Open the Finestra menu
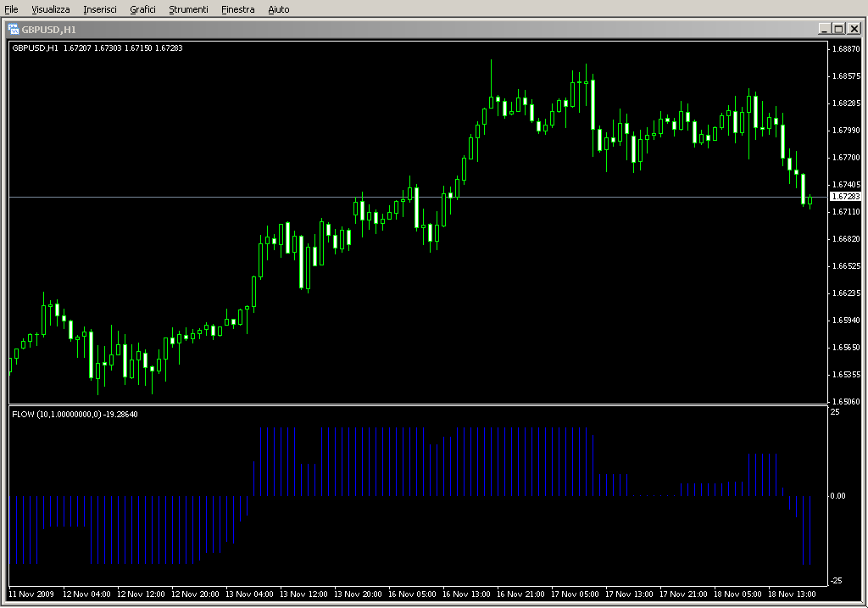Image resolution: width=868 pixels, height=608 pixels. [237, 9]
